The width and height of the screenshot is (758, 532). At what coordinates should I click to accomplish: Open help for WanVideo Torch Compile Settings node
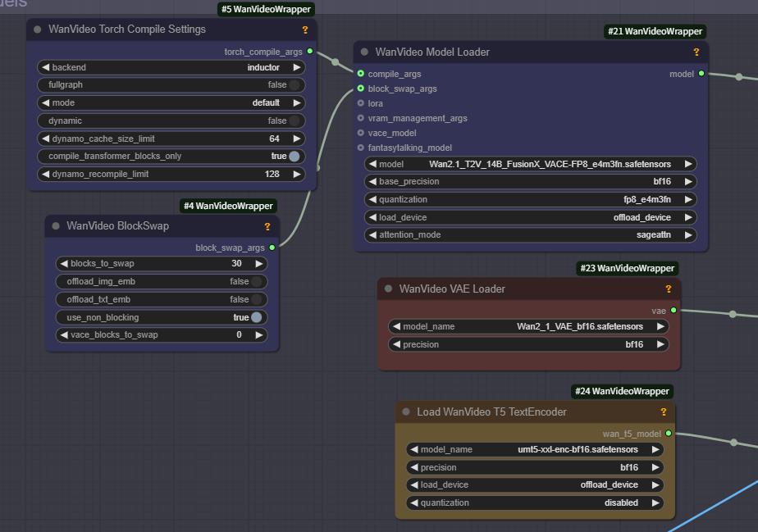click(305, 30)
